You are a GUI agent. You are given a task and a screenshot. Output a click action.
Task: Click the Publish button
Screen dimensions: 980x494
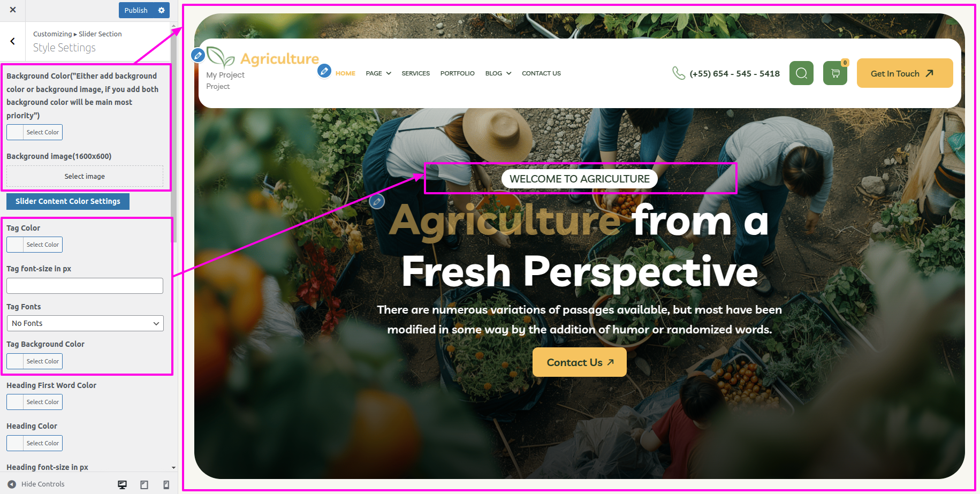(136, 10)
